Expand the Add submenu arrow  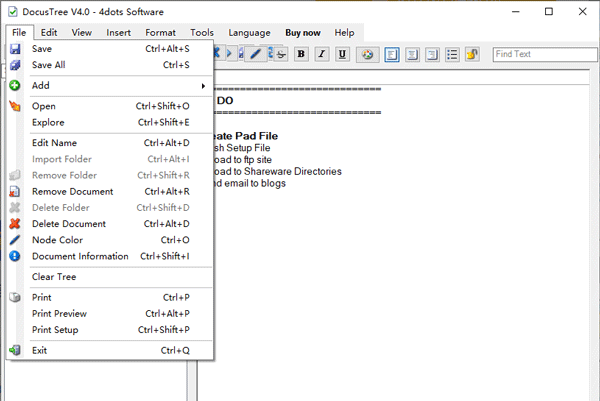tap(203, 86)
